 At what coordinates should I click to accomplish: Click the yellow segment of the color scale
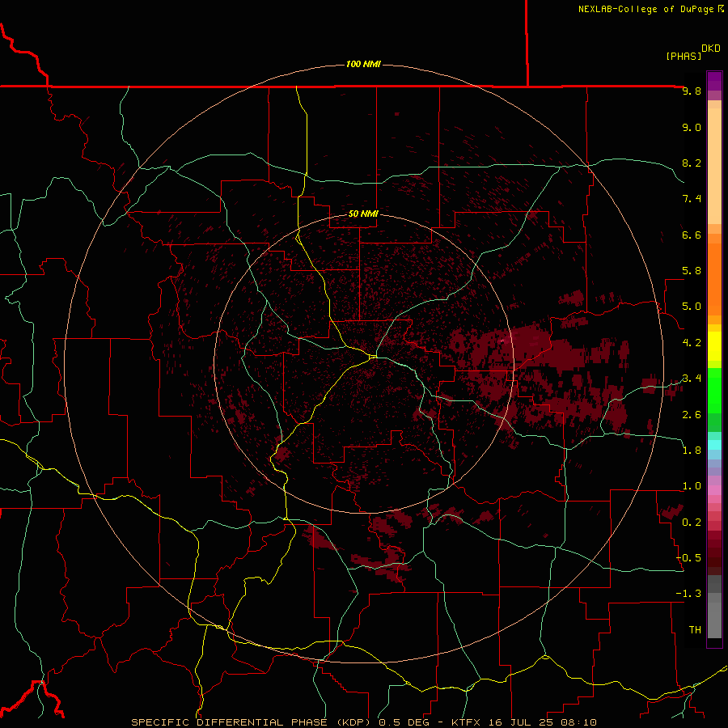pos(714,346)
